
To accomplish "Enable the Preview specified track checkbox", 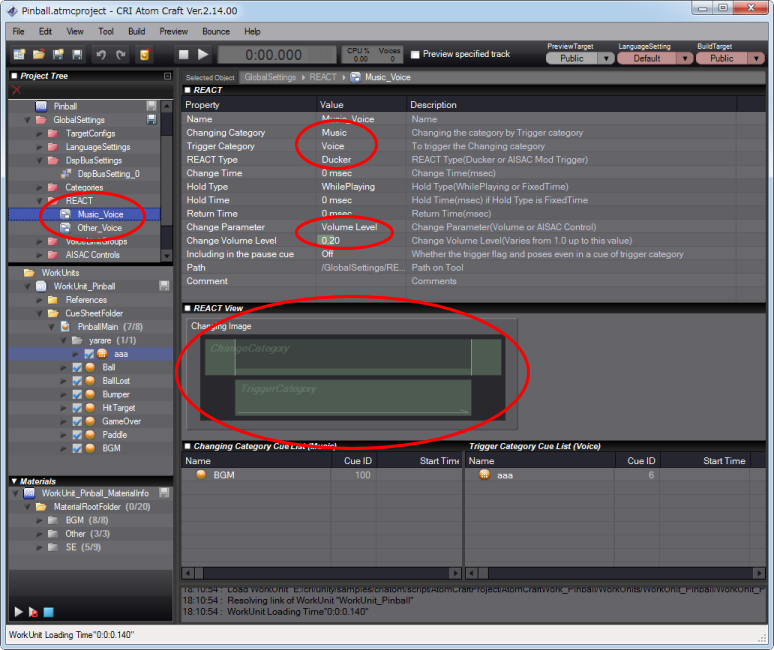I will click(x=415, y=54).
